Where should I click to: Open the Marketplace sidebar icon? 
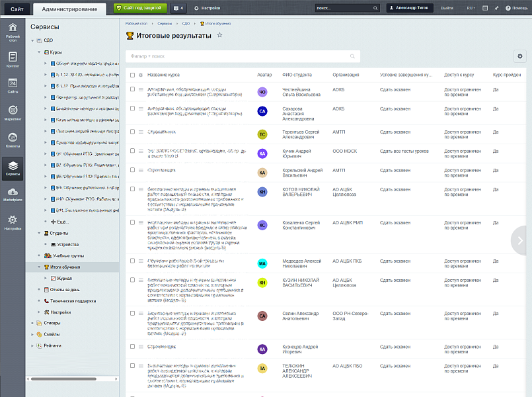tap(13, 194)
